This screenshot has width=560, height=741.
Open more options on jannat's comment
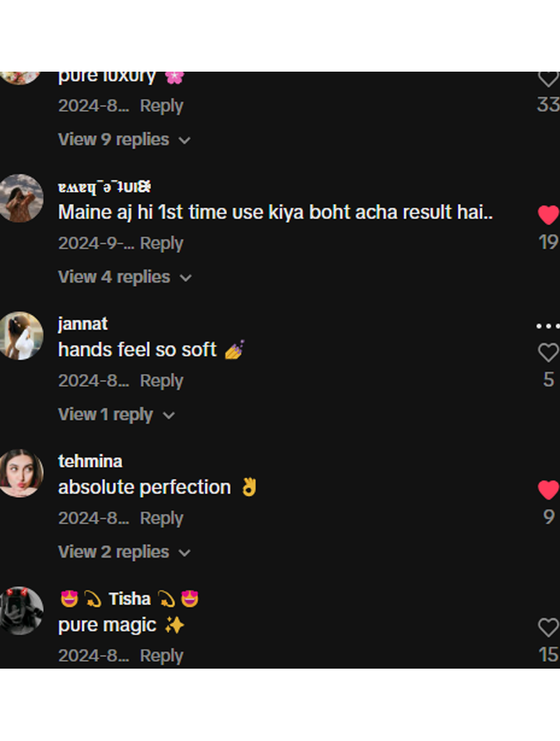coord(548,326)
